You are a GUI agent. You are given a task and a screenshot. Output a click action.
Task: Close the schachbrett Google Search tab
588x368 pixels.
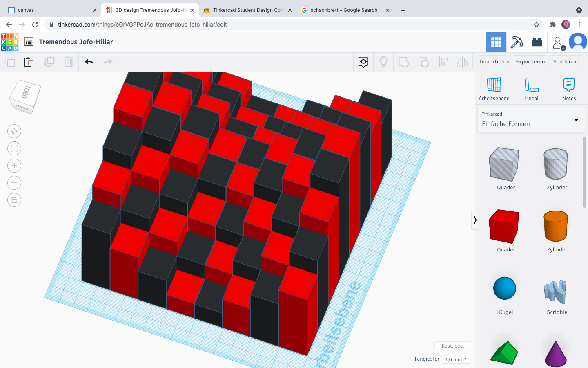pos(388,10)
